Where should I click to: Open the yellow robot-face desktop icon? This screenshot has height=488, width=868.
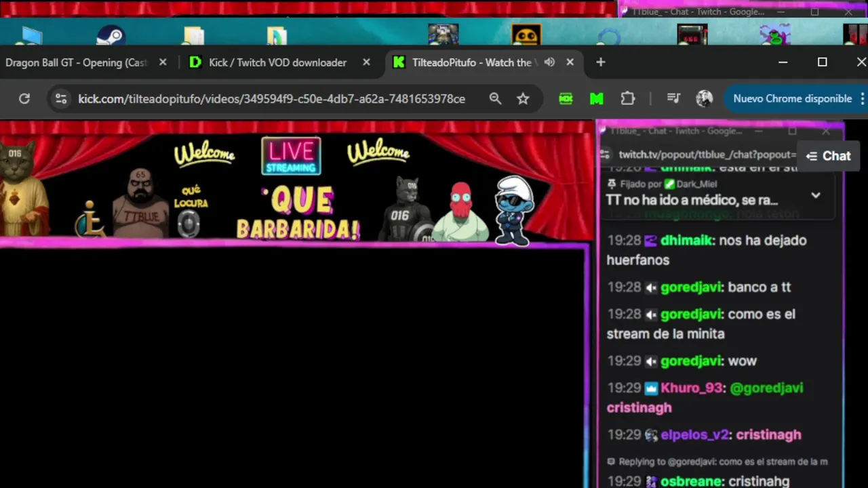pyautogui.click(x=526, y=35)
